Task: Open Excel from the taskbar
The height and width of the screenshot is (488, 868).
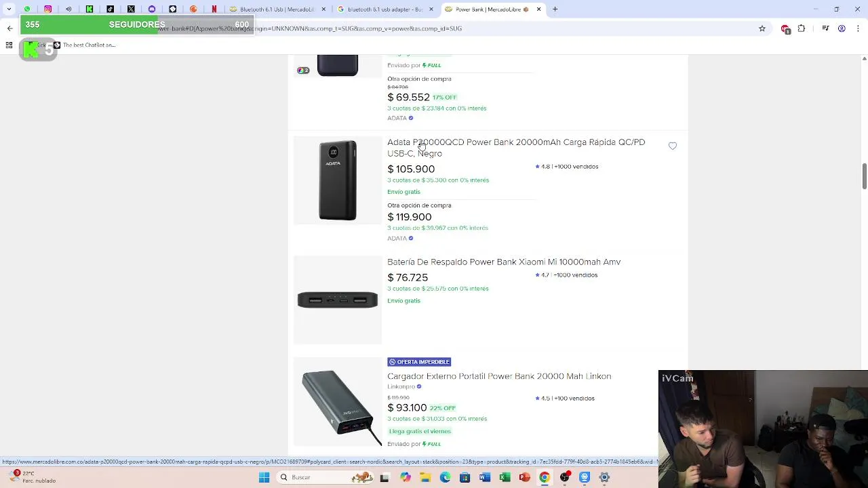Action: pyautogui.click(x=505, y=477)
